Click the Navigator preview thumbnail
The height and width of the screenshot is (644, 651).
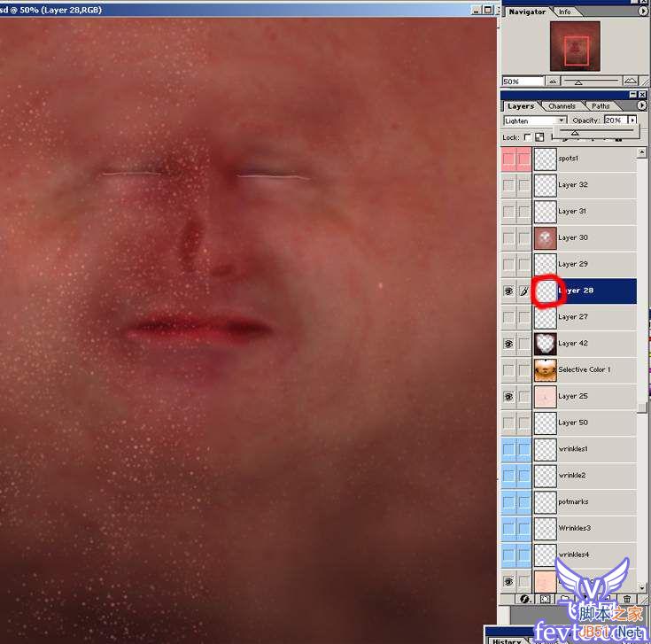pos(575,46)
